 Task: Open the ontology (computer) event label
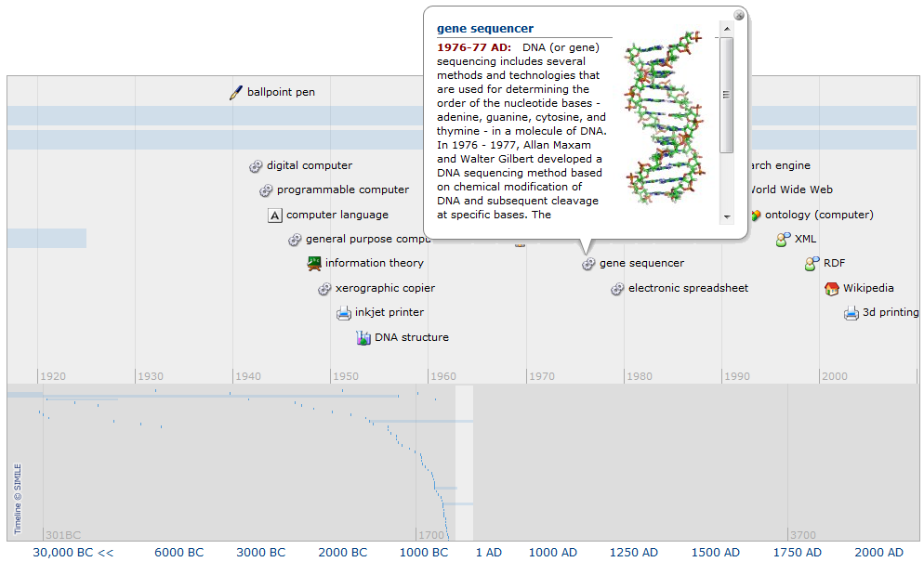pos(819,215)
